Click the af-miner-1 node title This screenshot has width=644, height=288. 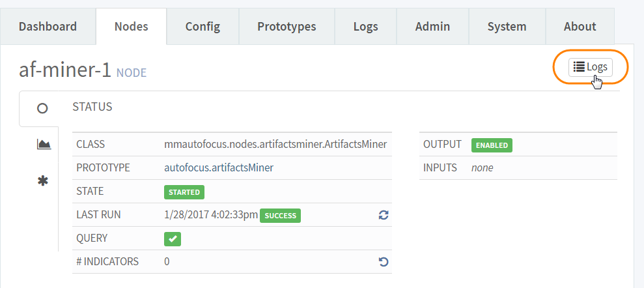pyautogui.click(x=65, y=70)
